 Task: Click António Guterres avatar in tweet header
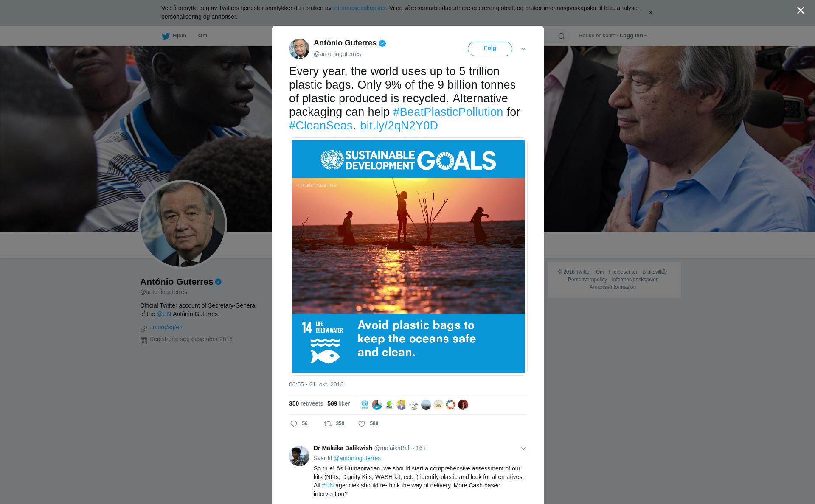click(x=299, y=49)
